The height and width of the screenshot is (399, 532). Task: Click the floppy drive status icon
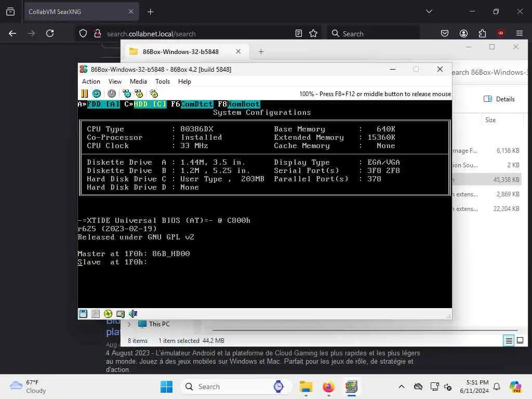point(83,314)
